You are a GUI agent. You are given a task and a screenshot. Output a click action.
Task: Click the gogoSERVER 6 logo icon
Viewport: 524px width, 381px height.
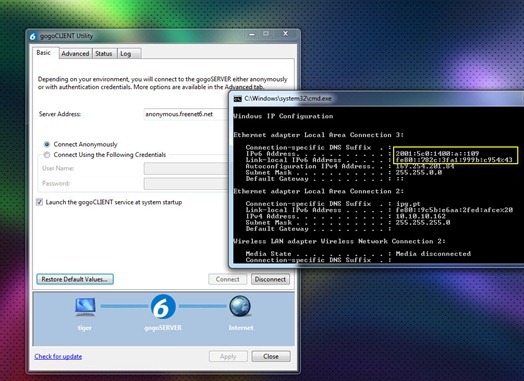163,306
